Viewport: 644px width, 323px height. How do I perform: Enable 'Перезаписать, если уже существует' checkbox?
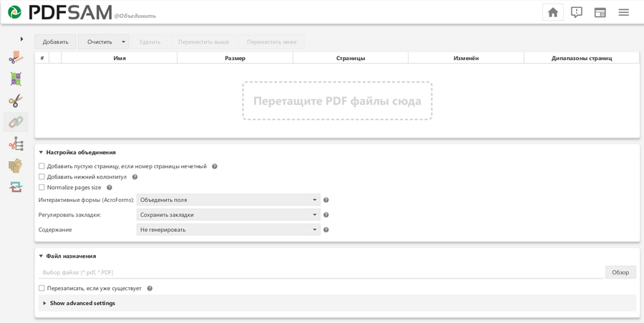[42, 289]
